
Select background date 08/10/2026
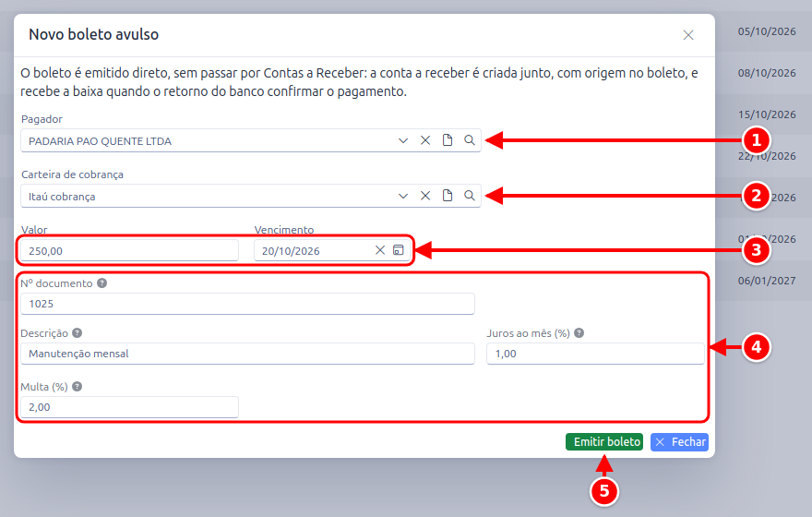pyautogui.click(x=767, y=73)
